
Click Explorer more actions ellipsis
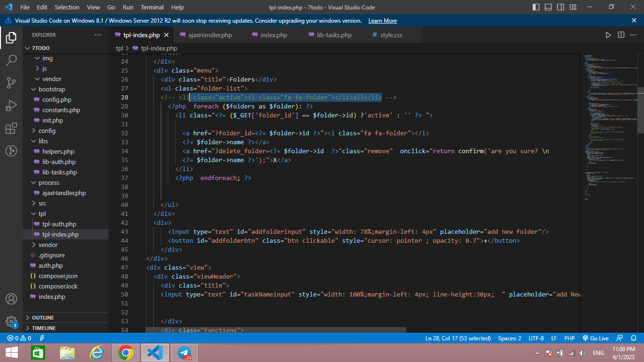pos(98,35)
